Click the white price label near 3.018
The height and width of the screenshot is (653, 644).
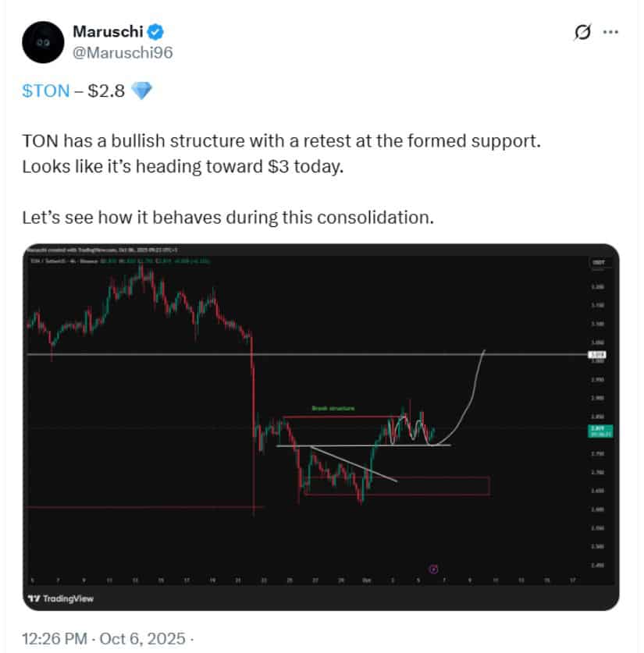pyautogui.click(x=597, y=354)
